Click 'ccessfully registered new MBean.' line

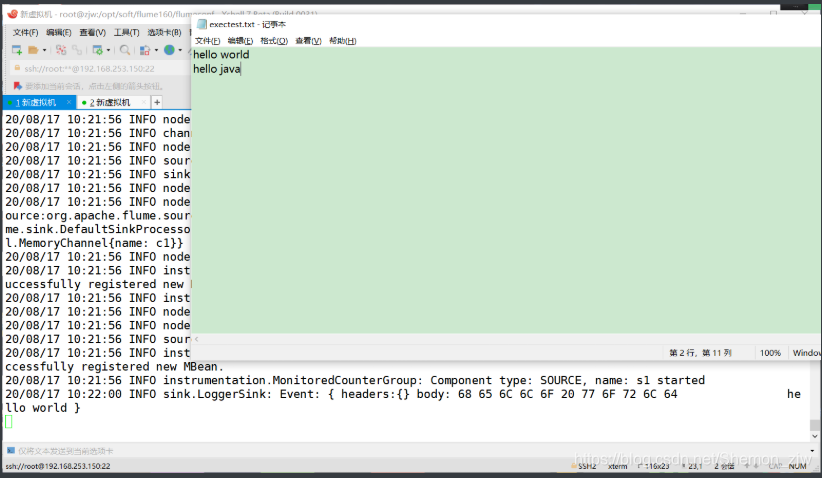tap(114, 366)
